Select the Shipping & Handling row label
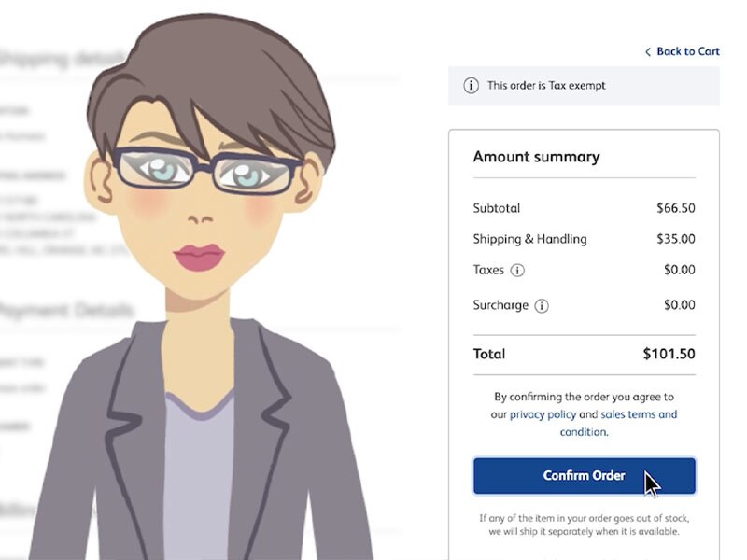The image size is (747, 560). tap(529, 239)
